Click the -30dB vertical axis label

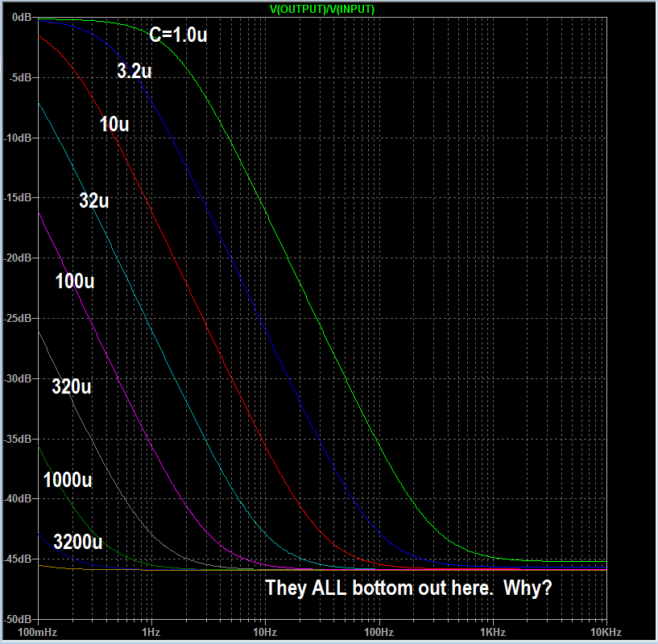pos(18,378)
